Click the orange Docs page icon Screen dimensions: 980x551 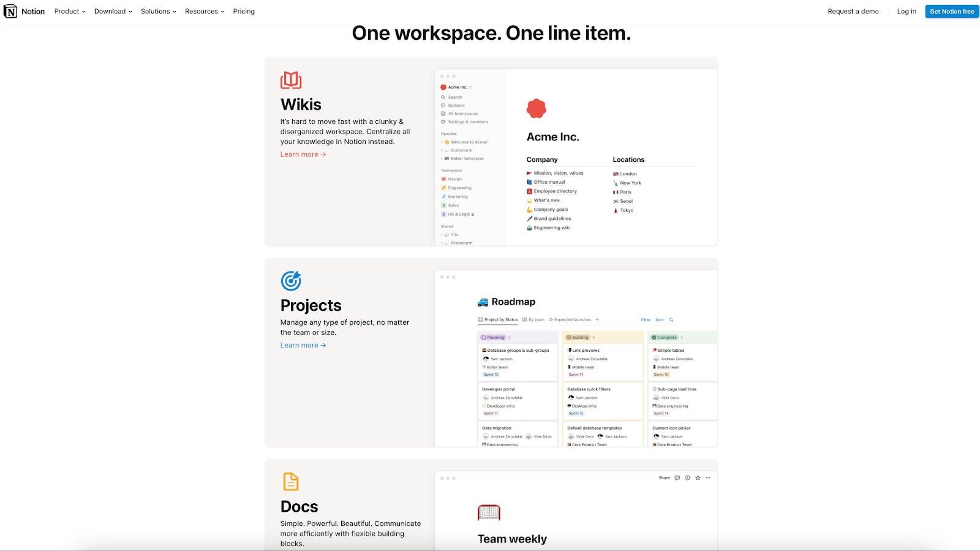[291, 482]
